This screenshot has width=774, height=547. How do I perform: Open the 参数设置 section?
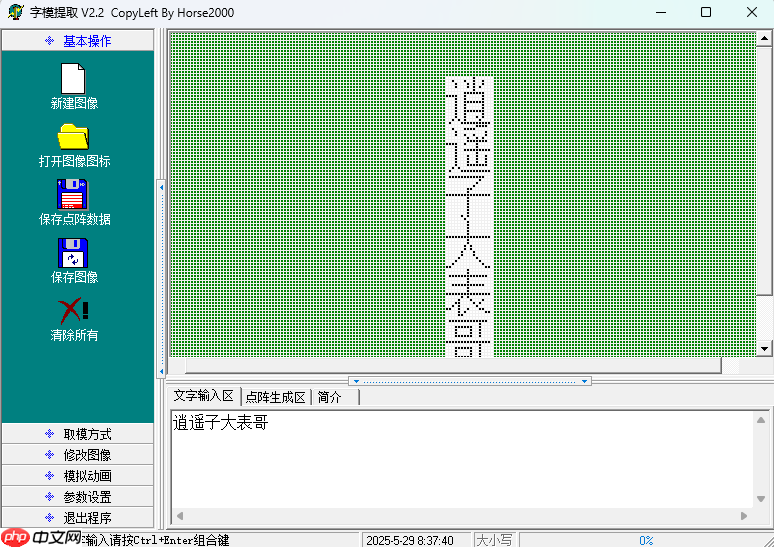tap(78, 497)
